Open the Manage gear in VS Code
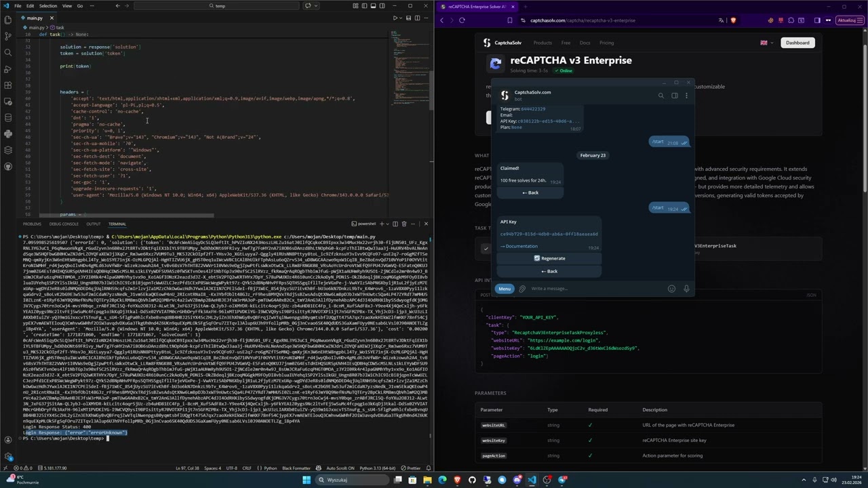Screen dimensions: 868x488 [7, 456]
